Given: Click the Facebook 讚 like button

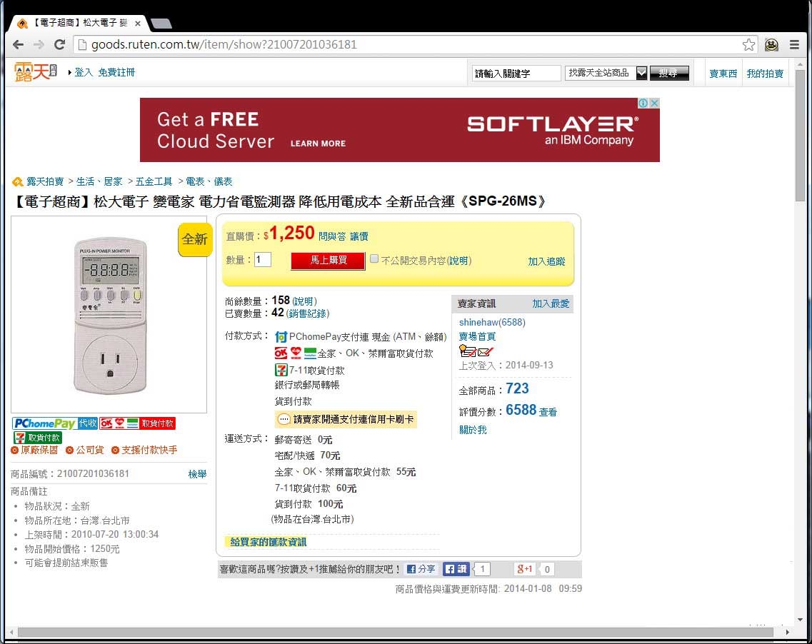Looking at the screenshot, I should click(x=456, y=569).
